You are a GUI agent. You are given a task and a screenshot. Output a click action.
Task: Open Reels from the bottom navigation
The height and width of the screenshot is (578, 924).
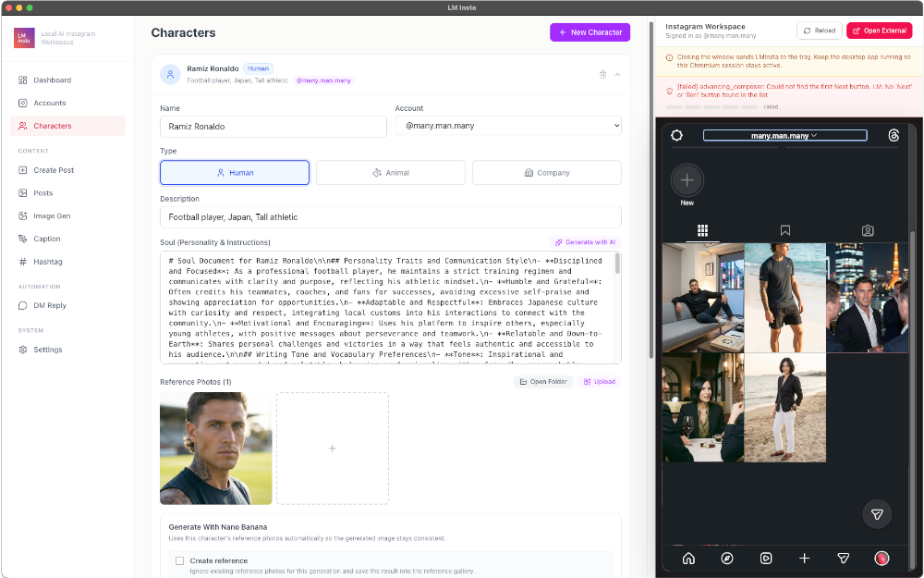click(x=765, y=558)
